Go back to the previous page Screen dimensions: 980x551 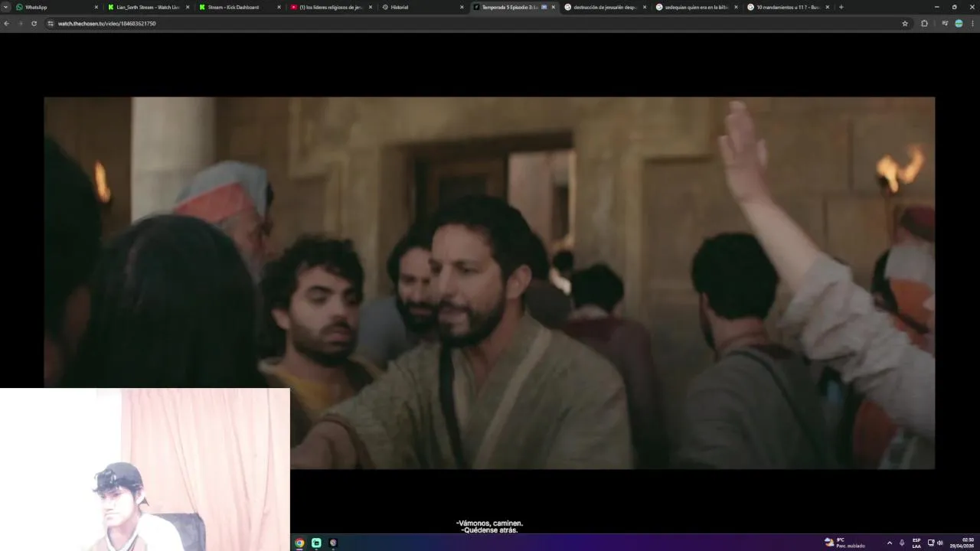point(7,24)
